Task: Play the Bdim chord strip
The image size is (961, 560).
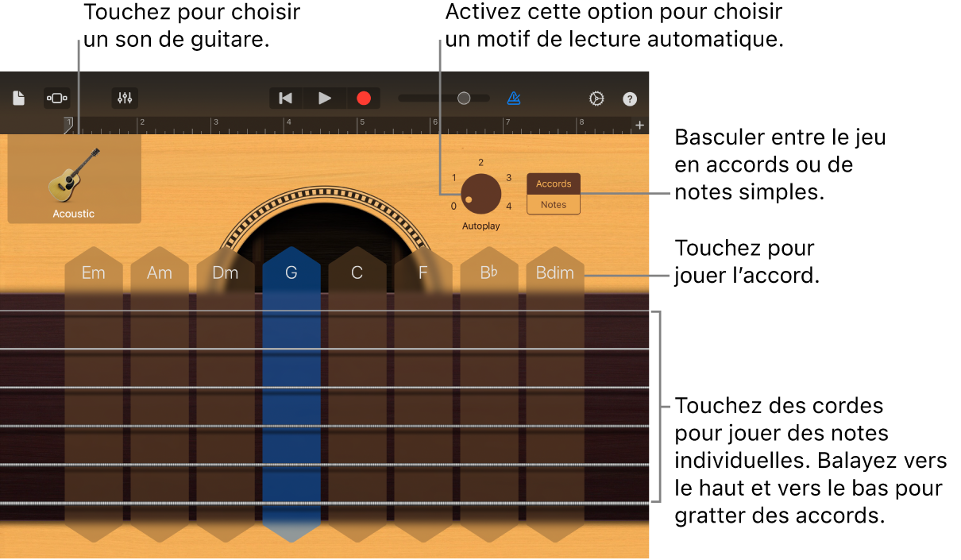Action: pos(554,272)
